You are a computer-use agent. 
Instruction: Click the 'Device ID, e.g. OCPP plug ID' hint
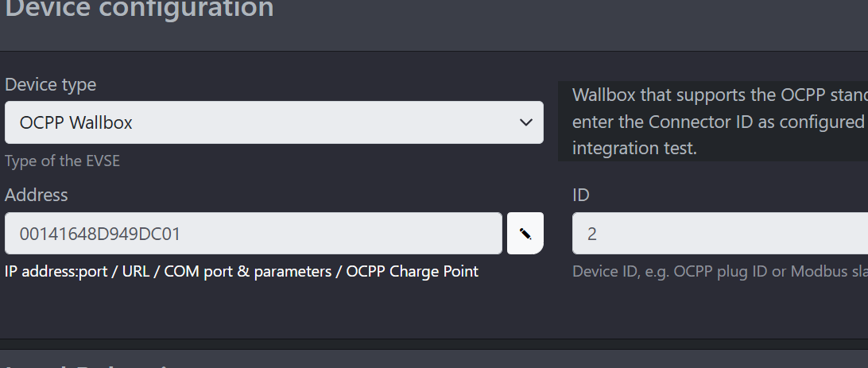[671, 272]
